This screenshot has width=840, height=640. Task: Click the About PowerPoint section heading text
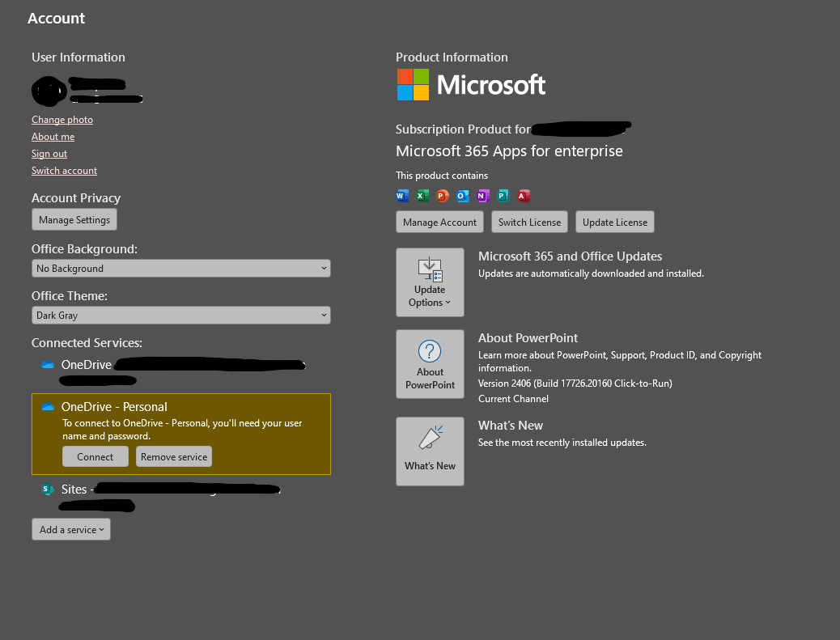tap(528, 338)
